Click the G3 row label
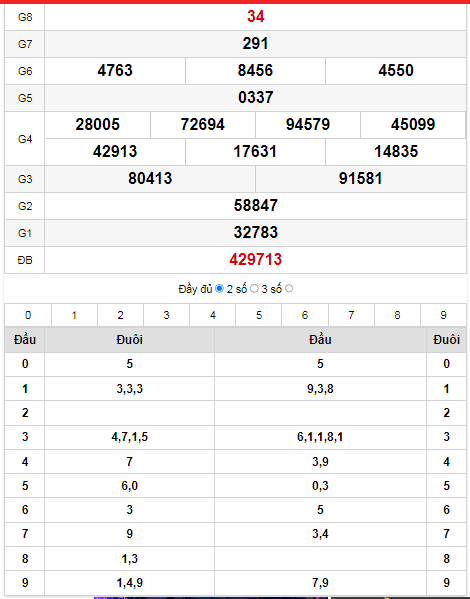470x599 pixels. [x=25, y=179]
